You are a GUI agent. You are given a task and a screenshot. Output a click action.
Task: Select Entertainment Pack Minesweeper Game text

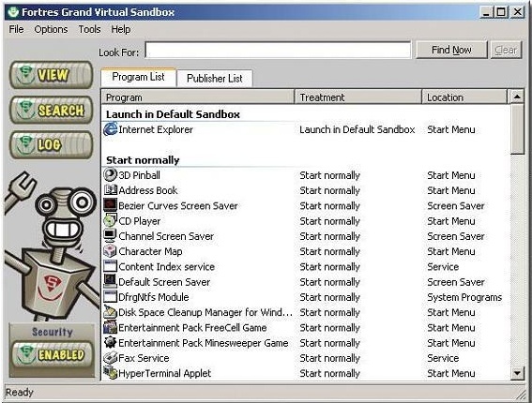[204, 343]
